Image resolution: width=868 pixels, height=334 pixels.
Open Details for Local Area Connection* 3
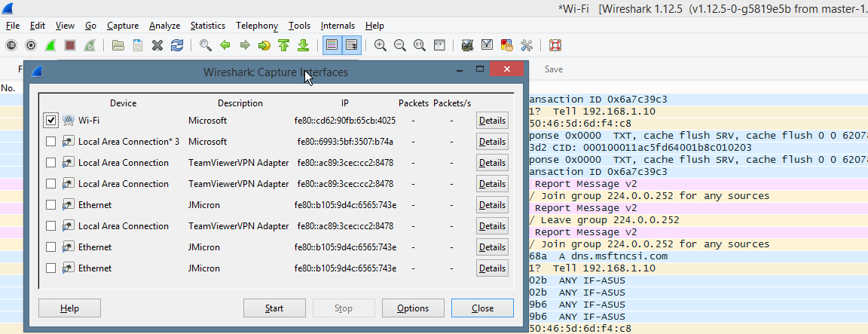pos(492,141)
